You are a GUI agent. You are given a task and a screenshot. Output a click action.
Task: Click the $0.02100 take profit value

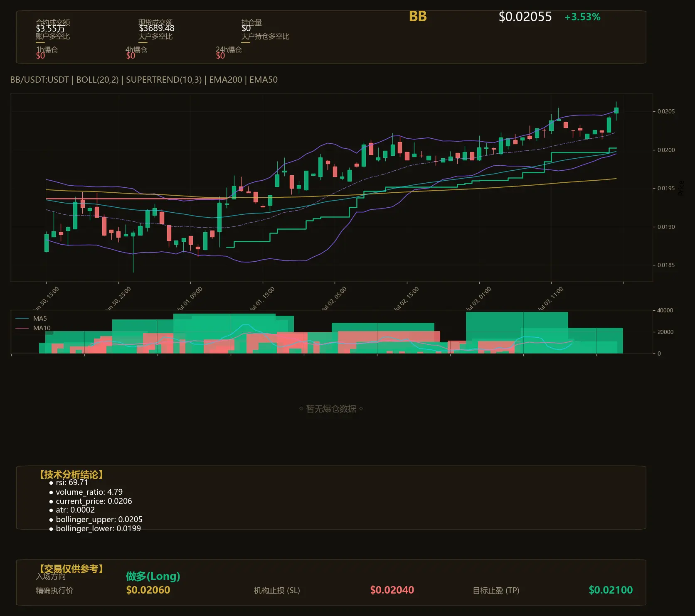click(x=611, y=590)
